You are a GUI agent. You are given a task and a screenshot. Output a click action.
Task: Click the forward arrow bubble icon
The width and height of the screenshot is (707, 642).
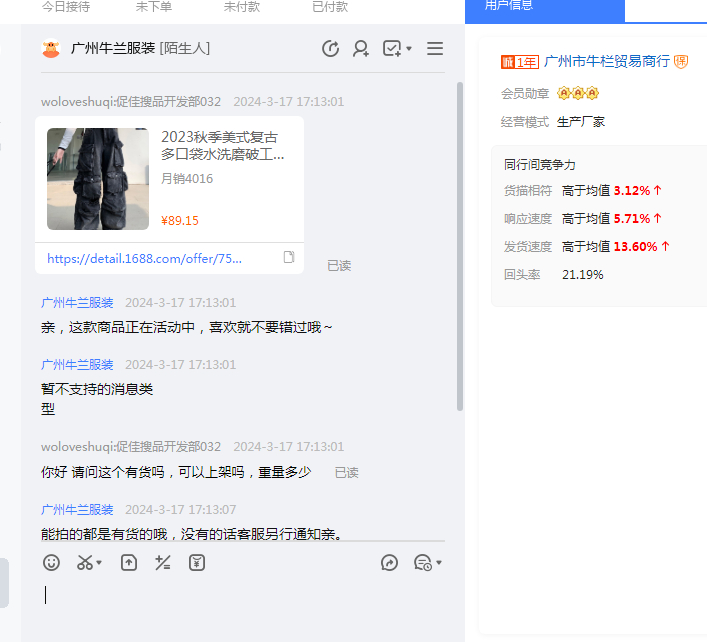pos(390,563)
